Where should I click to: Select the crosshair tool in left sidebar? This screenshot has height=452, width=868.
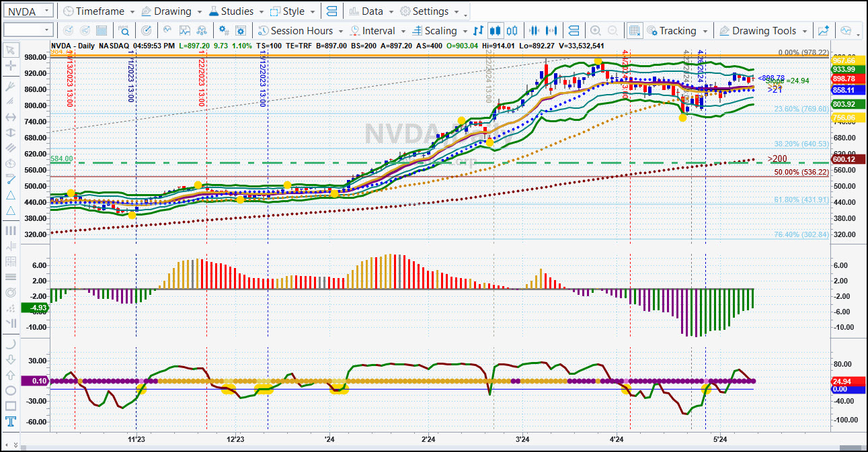click(11, 66)
